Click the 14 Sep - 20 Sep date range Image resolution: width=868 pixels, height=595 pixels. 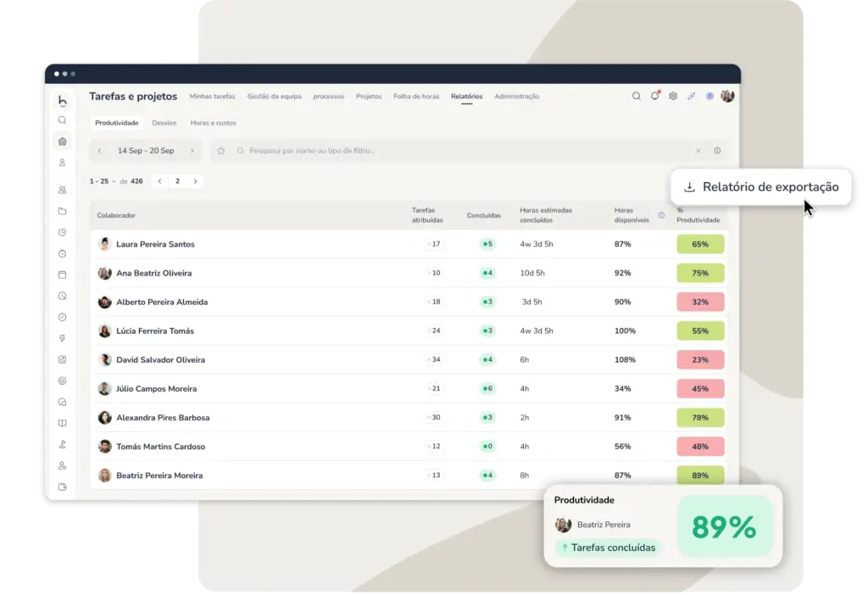(x=146, y=151)
